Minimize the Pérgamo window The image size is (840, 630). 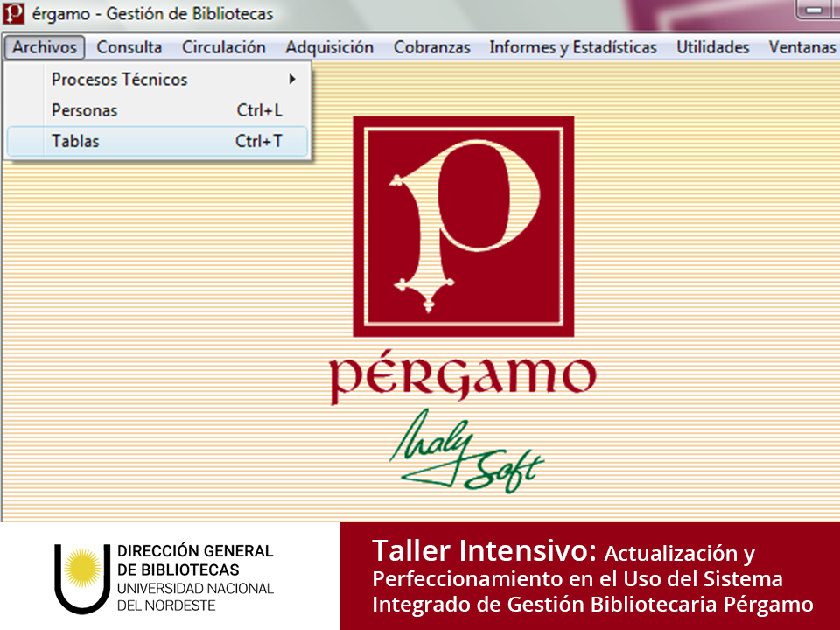click(x=815, y=10)
